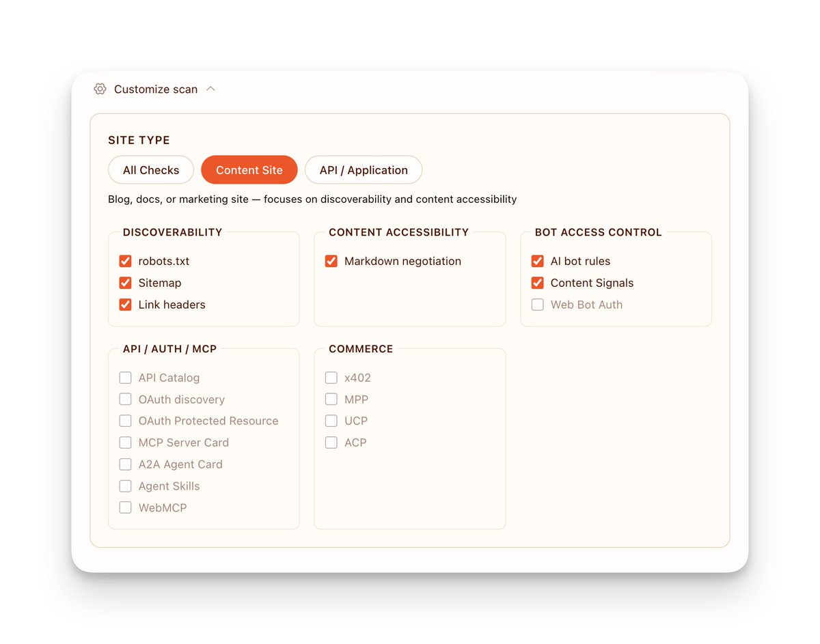This screenshot has height=644, width=820.
Task: Uncheck the robots.txt checkbox
Action: point(125,261)
